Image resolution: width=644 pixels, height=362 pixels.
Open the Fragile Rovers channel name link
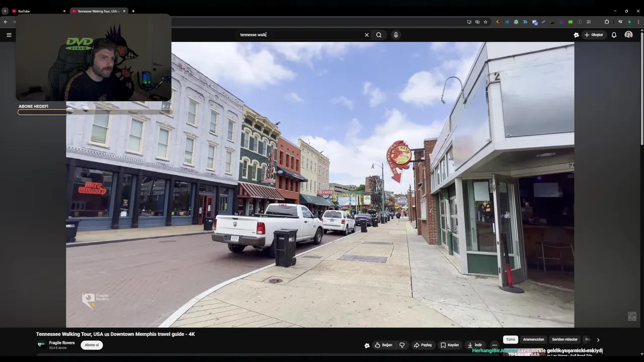[62, 343]
